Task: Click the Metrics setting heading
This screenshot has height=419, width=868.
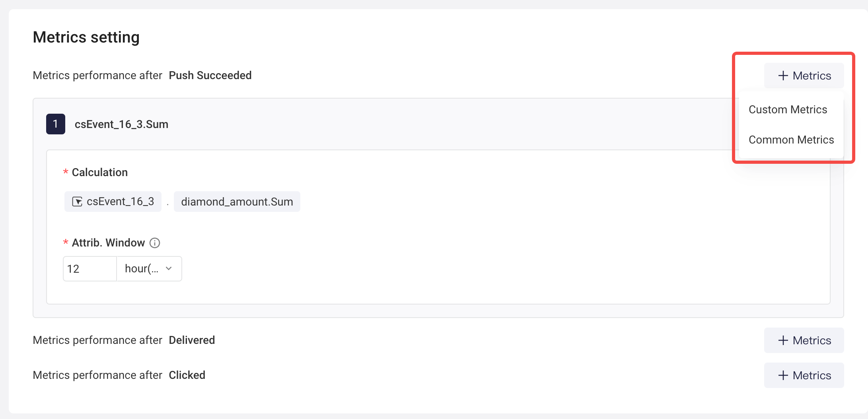Action: 86,37
